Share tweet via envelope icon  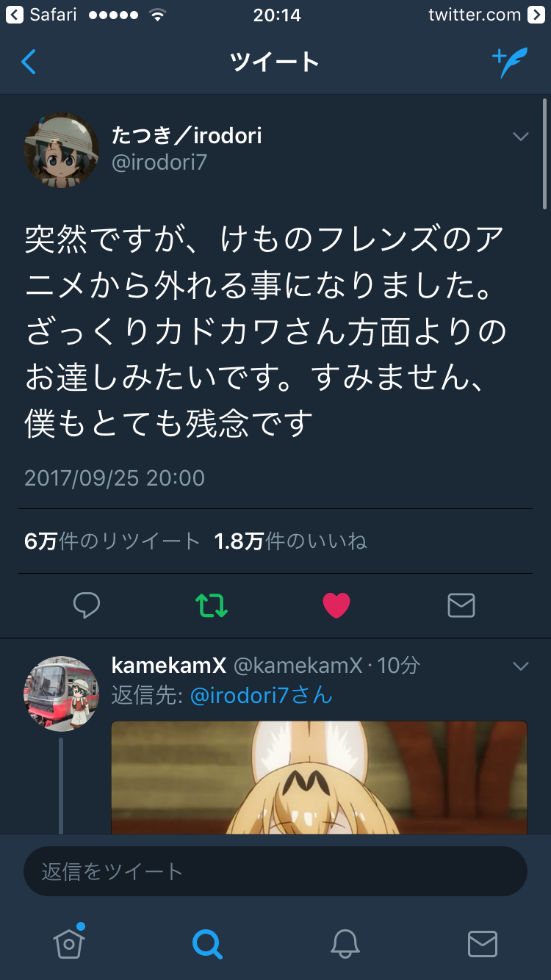[461, 605]
